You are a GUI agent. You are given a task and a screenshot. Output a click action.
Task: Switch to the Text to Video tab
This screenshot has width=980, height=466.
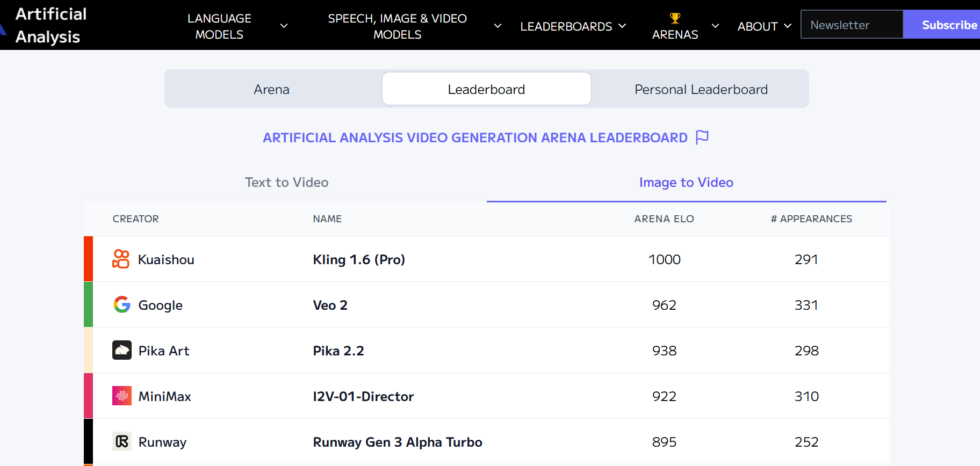click(x=286, y=183)
